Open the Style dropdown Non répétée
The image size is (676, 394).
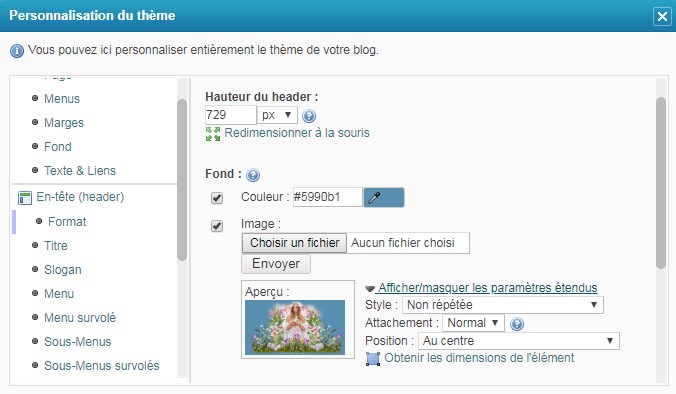[x=503, y=305]
